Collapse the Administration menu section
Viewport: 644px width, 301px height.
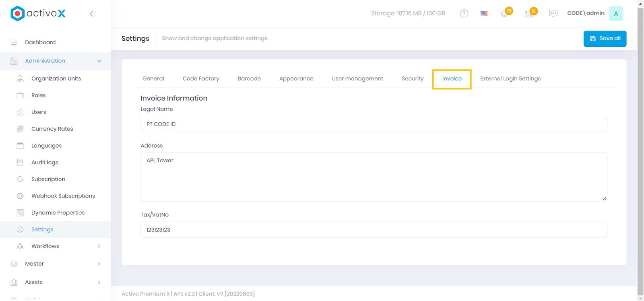(99, 61)
